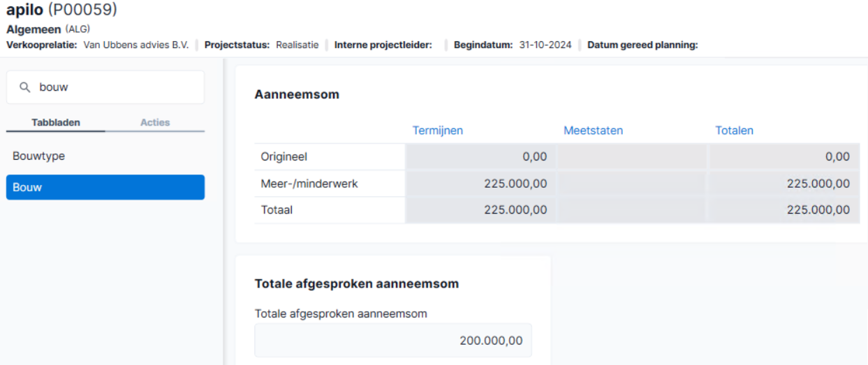Switch to the Tabbladen tab
868x365 pixels.
[x=56, y=122]
